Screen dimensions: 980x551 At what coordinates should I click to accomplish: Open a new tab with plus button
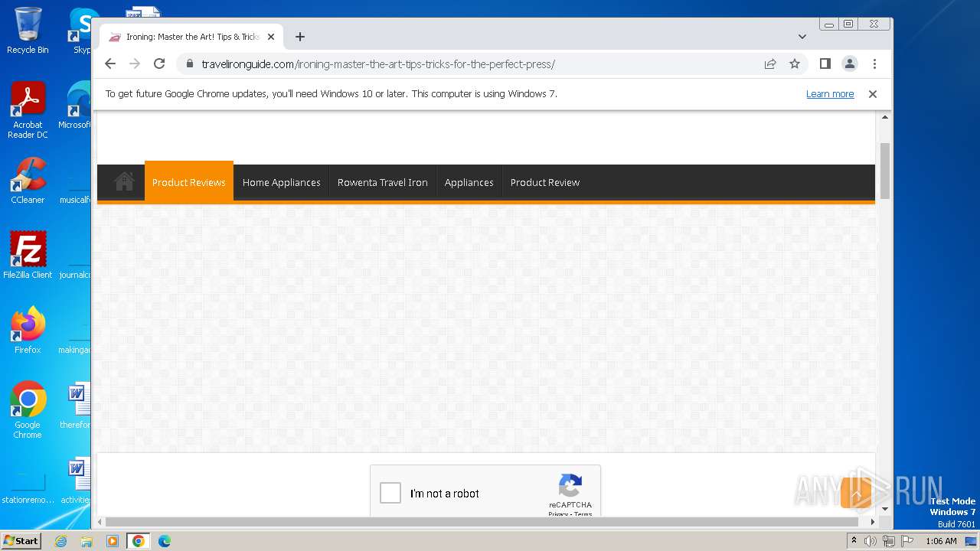[x=300, y=37]
